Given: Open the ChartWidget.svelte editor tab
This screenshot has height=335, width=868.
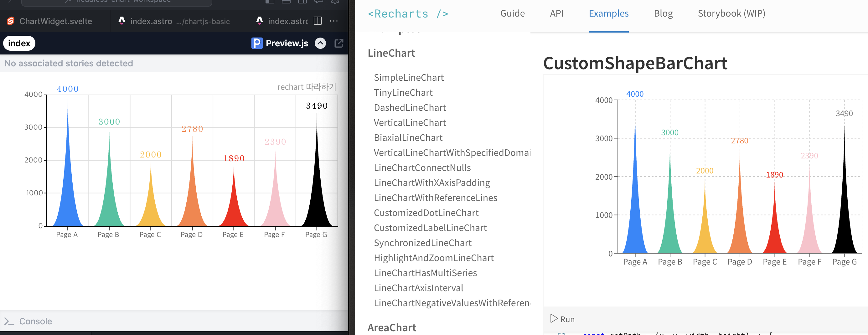Looking at the screenshot, I should (55, 21).
